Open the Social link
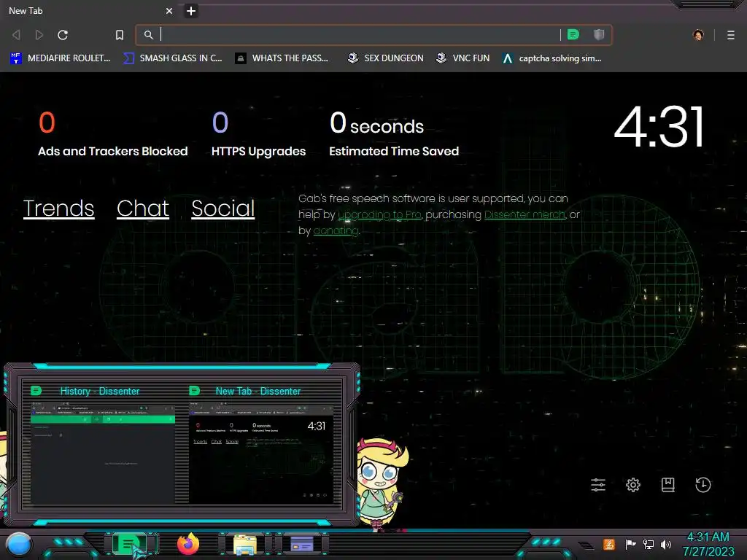 [223, 208]
